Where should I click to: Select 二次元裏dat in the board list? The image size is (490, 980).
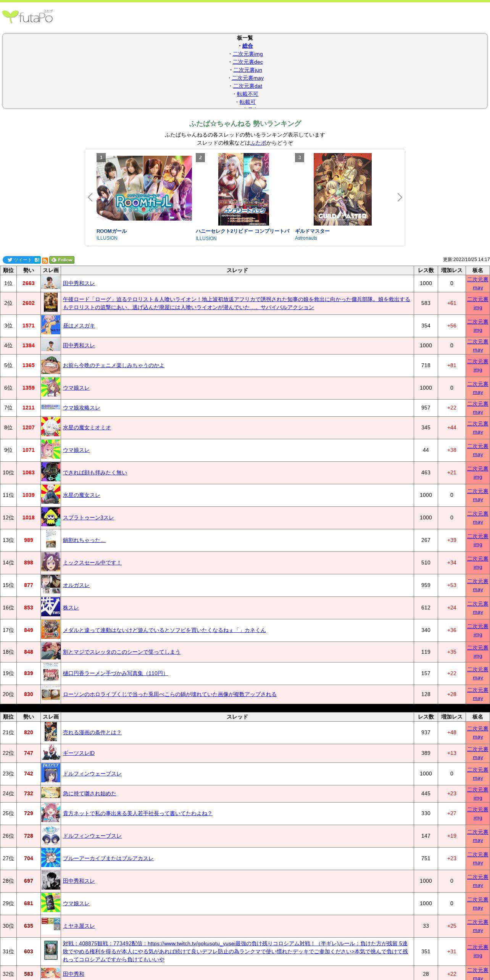point(248,86)
